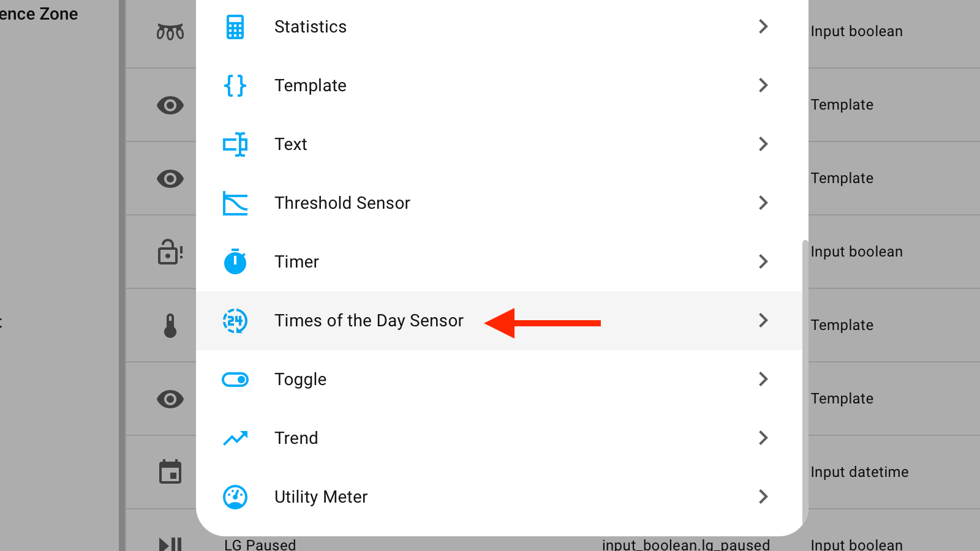Click the Template curly braces icon
Viewport: 980px width, 551px height.
pos(235,86)
